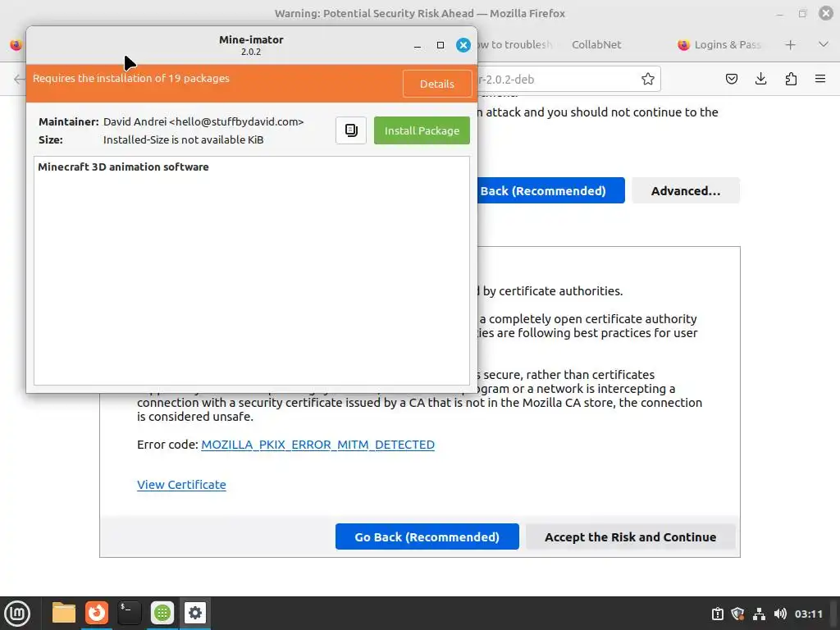This screenshot has height=630, width=840.
Task: Open Pocket save icon in Firefox toolbar
Action: click(731, 80)
